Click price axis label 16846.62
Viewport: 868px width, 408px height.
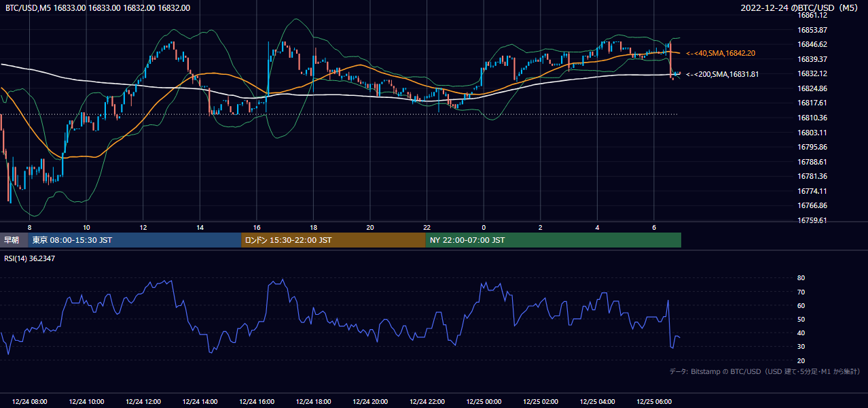[x=812, y=44]
